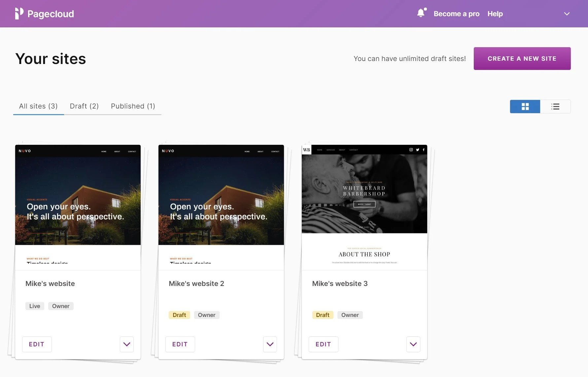Viewport: 588px width, 377px height.
Task: Edit Mike's website
Action: (x=37, y=344)
